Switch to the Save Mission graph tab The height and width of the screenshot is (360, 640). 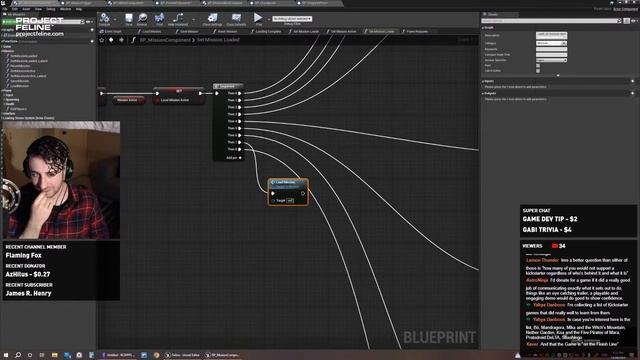(x=189, y=31)
